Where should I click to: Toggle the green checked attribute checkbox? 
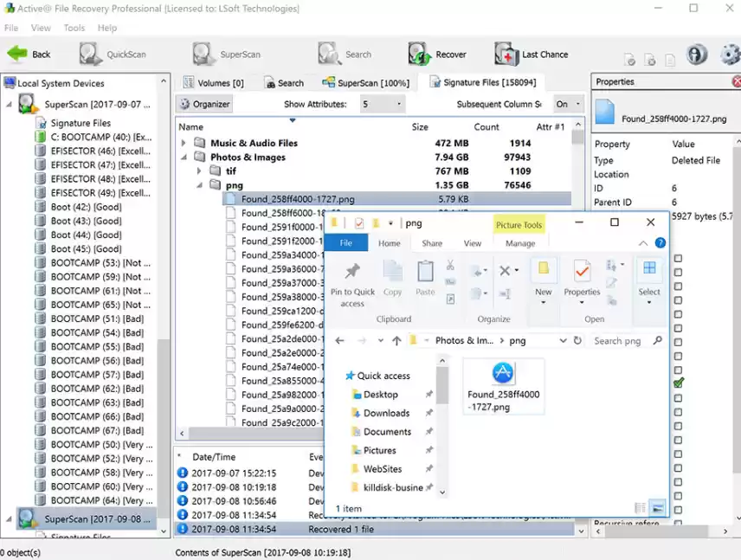tap(679, 383)
